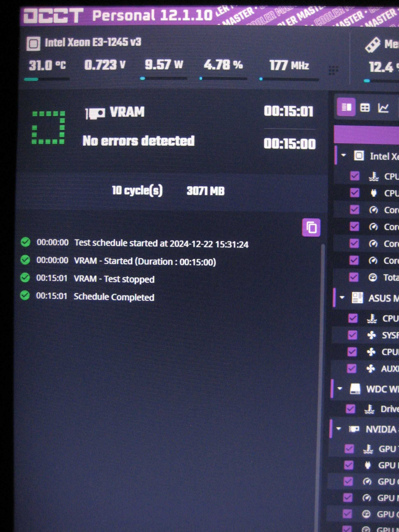
Task: Select the Test schedule started at 2024-12-22 log entry
Action: point(161,243)
